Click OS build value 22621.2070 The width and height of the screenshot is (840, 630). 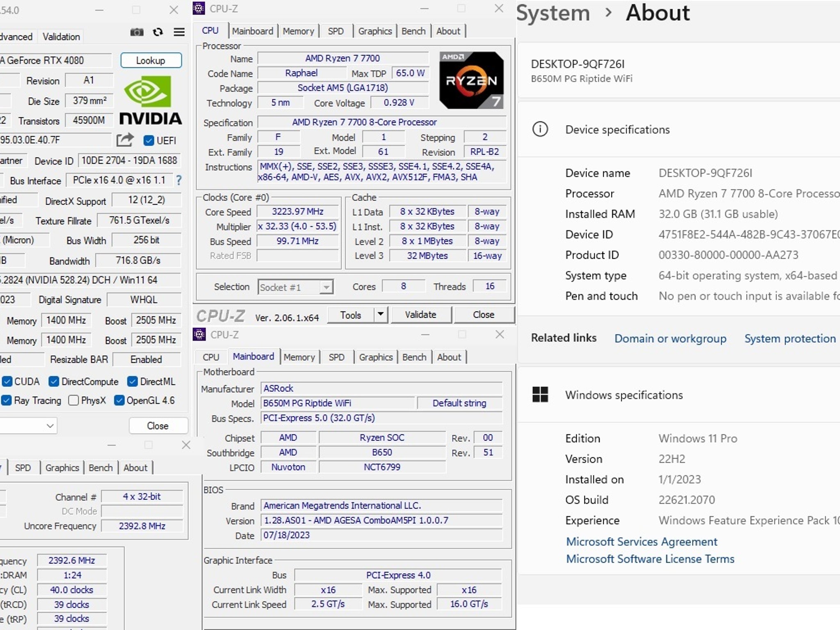point(687,500)
